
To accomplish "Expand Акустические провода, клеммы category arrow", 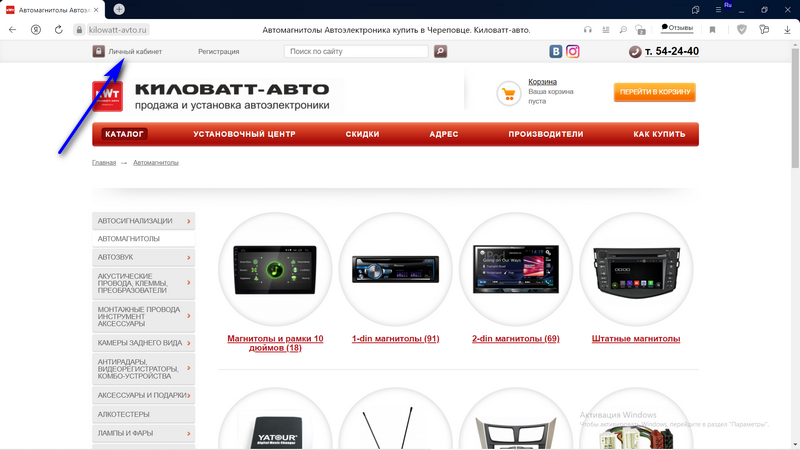I will (x=189, y=283).
